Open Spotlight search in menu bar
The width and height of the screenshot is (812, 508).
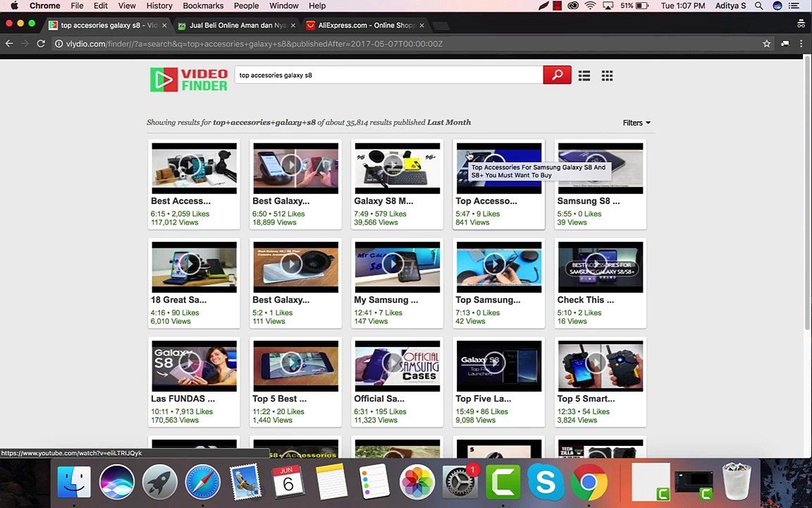[758, 6]
